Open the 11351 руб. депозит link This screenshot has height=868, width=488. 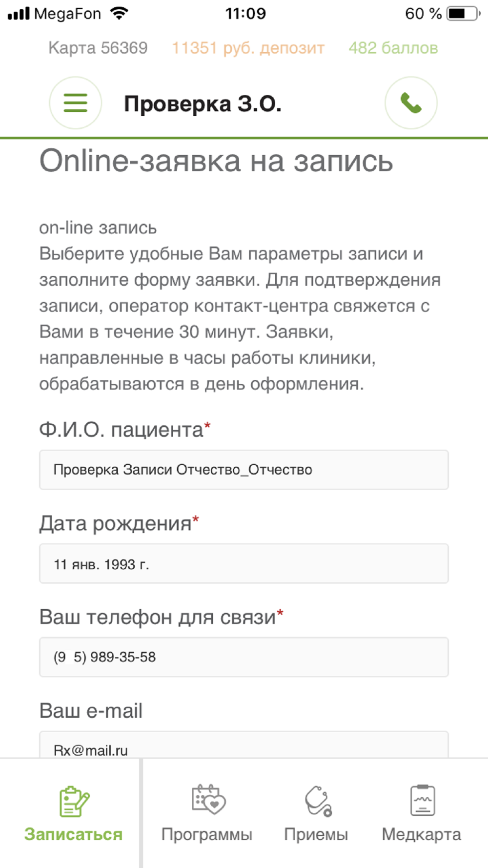248,48
